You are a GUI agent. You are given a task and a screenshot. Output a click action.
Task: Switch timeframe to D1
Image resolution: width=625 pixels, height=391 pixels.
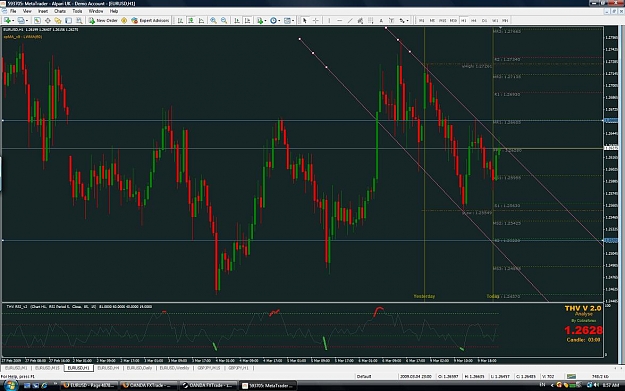[x=484, y=20]
